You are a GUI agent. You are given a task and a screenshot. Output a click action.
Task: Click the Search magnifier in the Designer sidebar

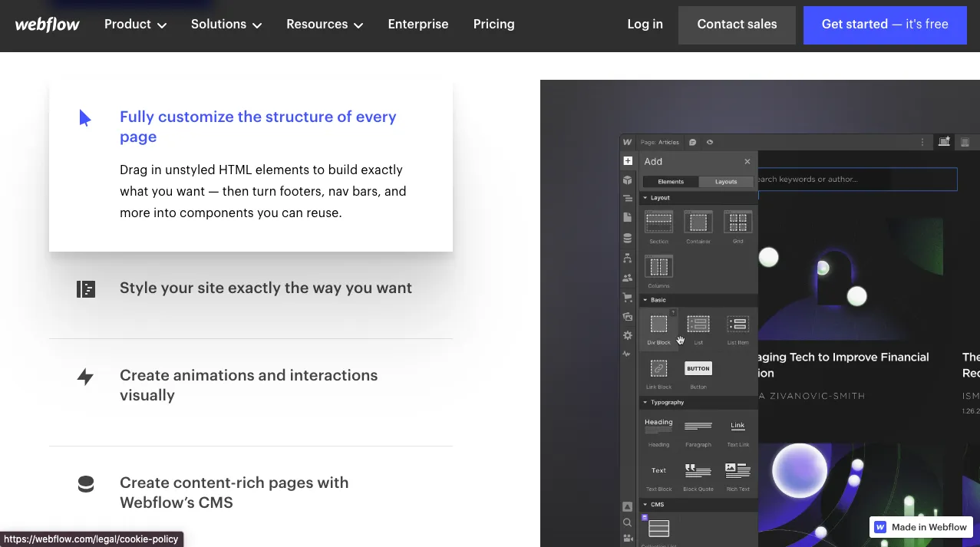628,522
